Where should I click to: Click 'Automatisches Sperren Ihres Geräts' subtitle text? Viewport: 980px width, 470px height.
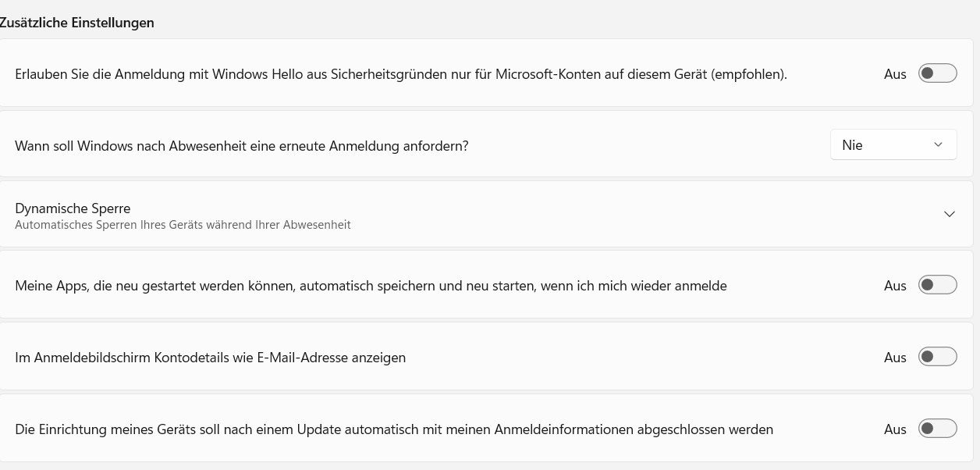point(183,225)
